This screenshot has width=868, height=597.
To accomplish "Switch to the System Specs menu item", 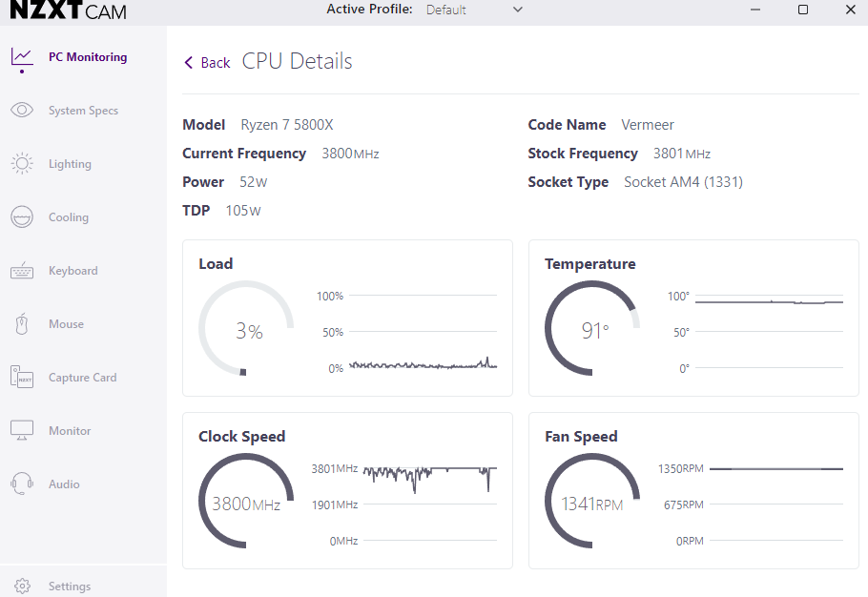I will 83,111.
